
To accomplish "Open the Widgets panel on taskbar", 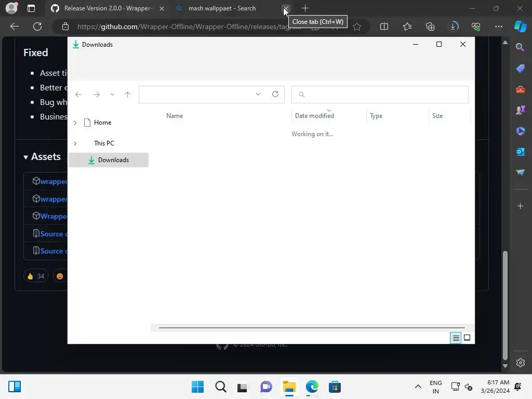I will pyautogui.click(x=15, y=387).
